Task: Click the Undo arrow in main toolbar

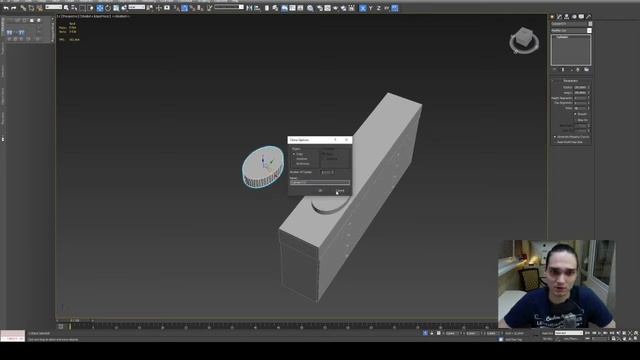Action: [x=6, y=8]
